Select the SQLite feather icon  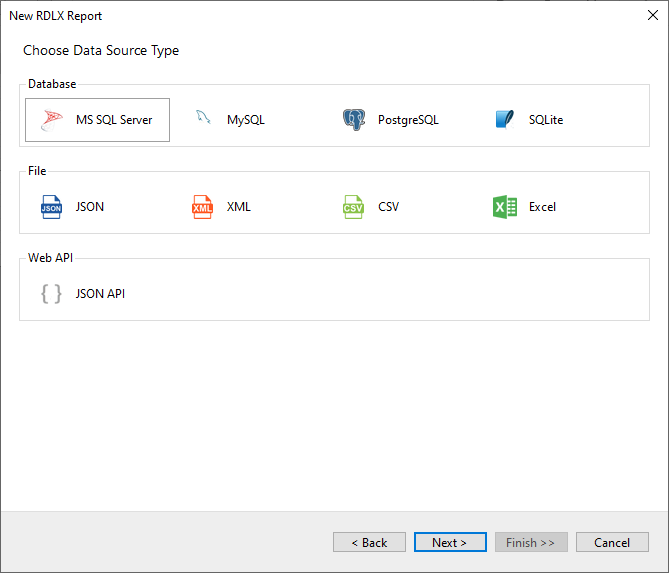point(505,119)
